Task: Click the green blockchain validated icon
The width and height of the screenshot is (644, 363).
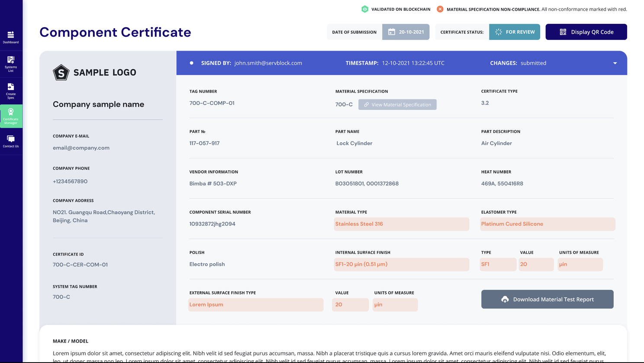Action: [365, 9]
